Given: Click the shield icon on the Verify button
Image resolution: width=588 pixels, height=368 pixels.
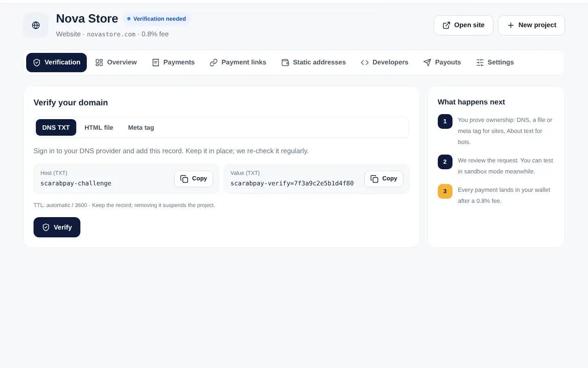Looking at the screenshot, I should (46, 227).
